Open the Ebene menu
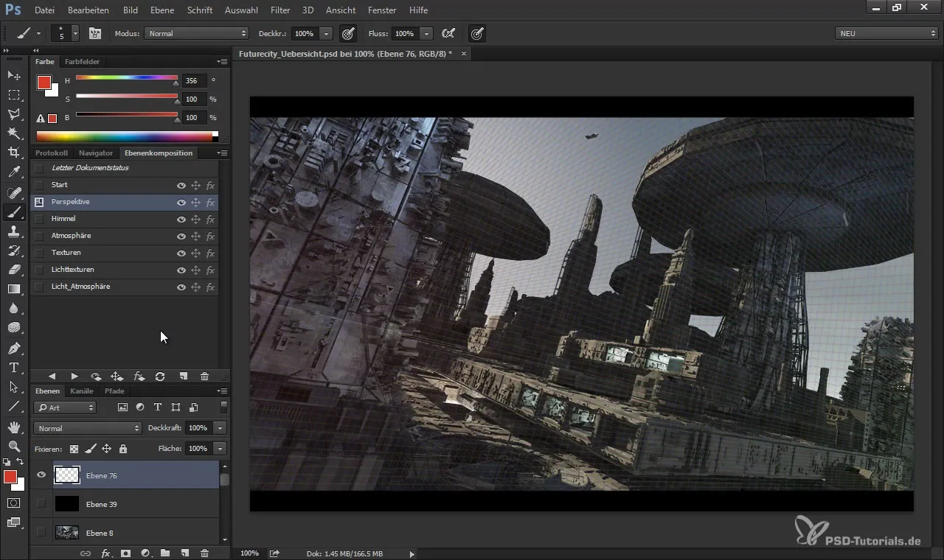944x560 pixels. tap(162, 10)
